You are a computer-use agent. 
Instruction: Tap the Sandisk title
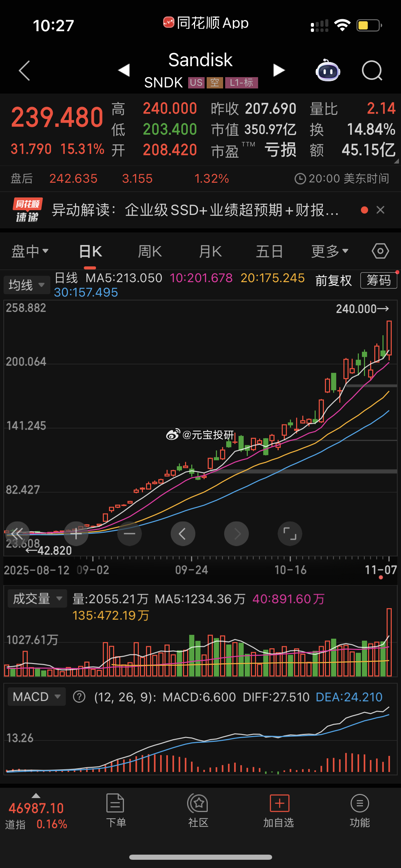(200, 60)
